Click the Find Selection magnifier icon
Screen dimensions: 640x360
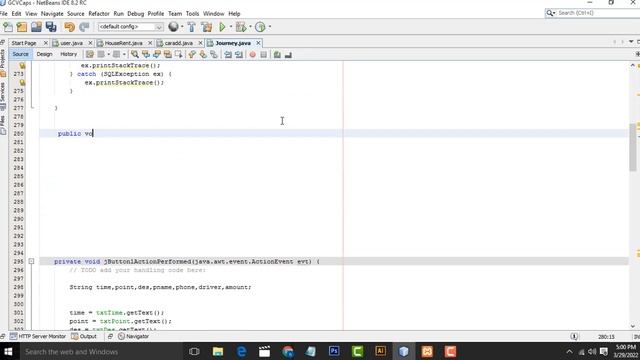(x=135, y=55)
